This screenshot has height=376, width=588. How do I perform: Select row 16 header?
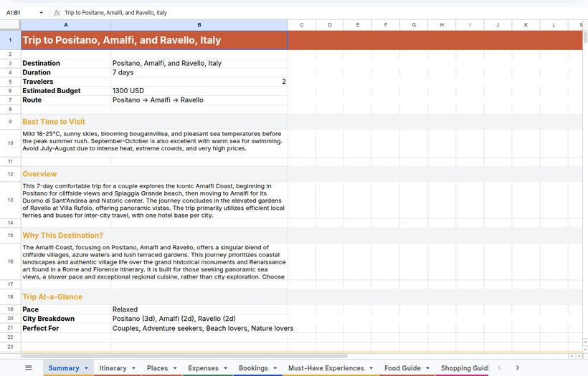[10, 261]
